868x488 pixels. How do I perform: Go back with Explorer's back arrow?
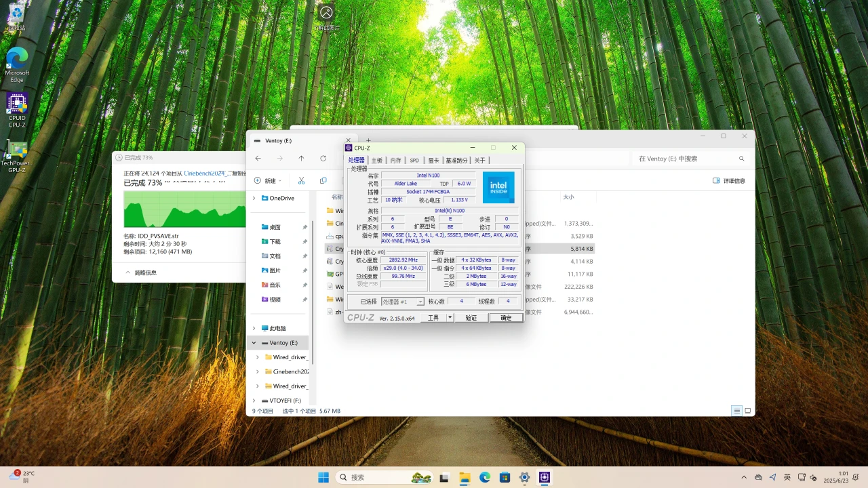pos(258,159)
